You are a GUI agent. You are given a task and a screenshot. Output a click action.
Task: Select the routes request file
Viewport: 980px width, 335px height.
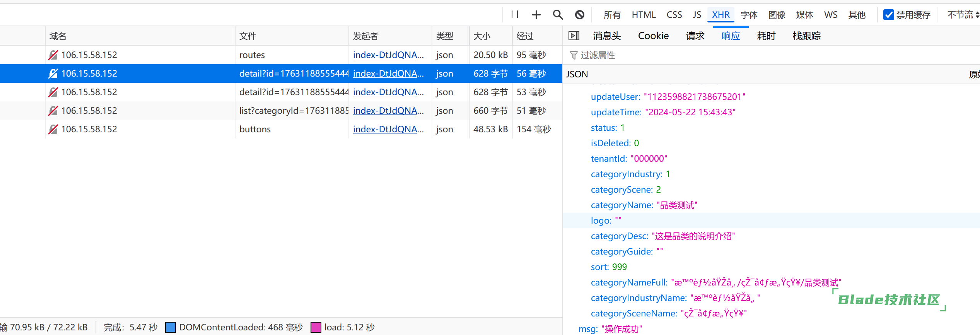click(252, 55)
